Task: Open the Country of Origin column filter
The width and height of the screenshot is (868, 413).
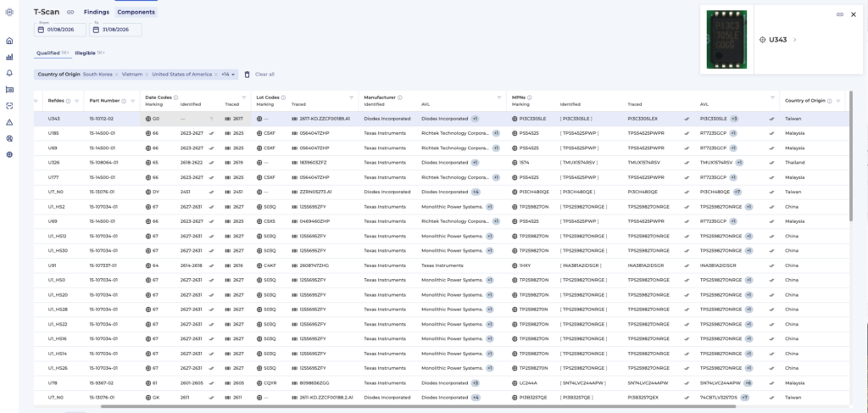Action: [x=838, y=101]
